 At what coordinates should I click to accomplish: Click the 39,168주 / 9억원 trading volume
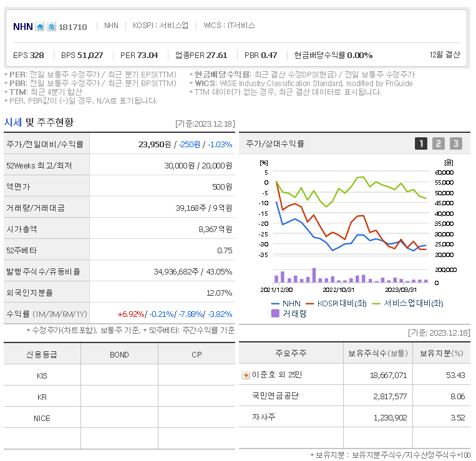(x=204, y=208)
